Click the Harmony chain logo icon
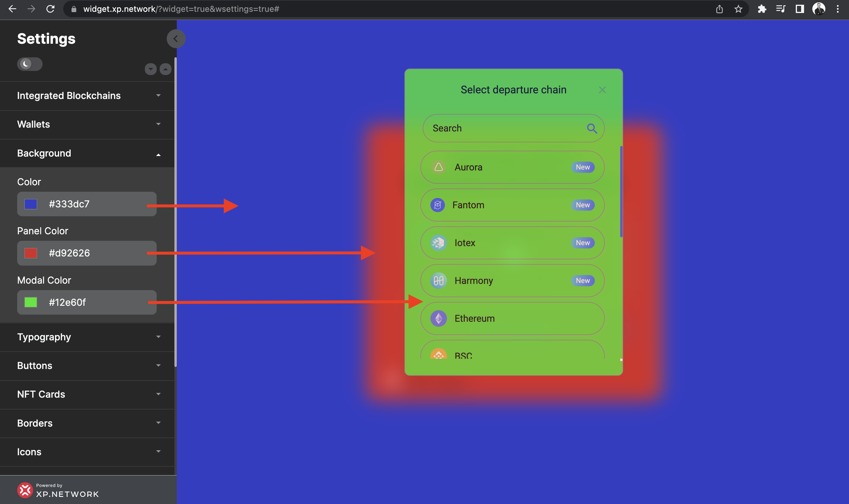 click(x=439, y=281)
